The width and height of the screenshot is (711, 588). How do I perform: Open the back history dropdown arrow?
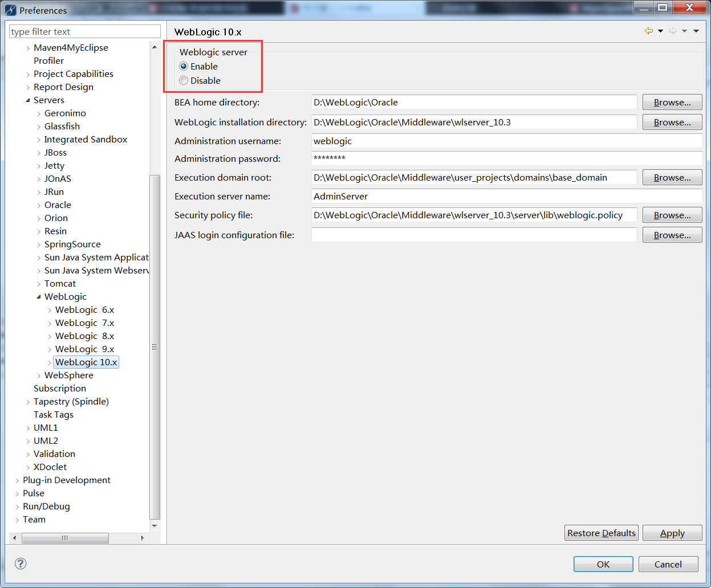click(660, 31)
